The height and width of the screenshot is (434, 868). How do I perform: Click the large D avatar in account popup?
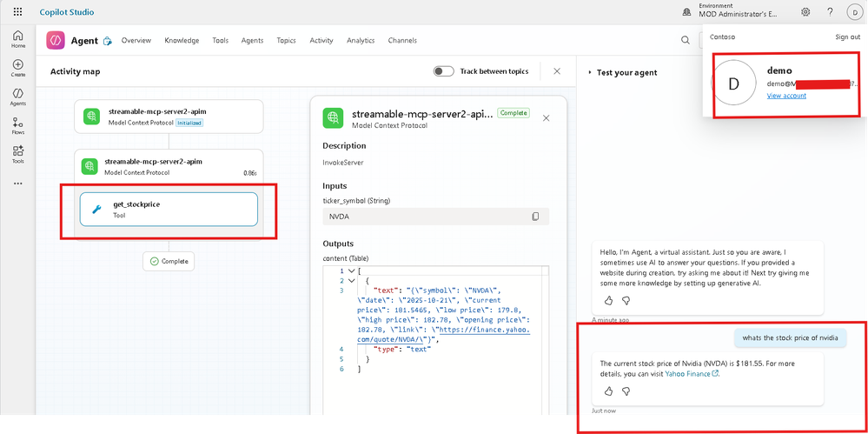pos(733,83)
